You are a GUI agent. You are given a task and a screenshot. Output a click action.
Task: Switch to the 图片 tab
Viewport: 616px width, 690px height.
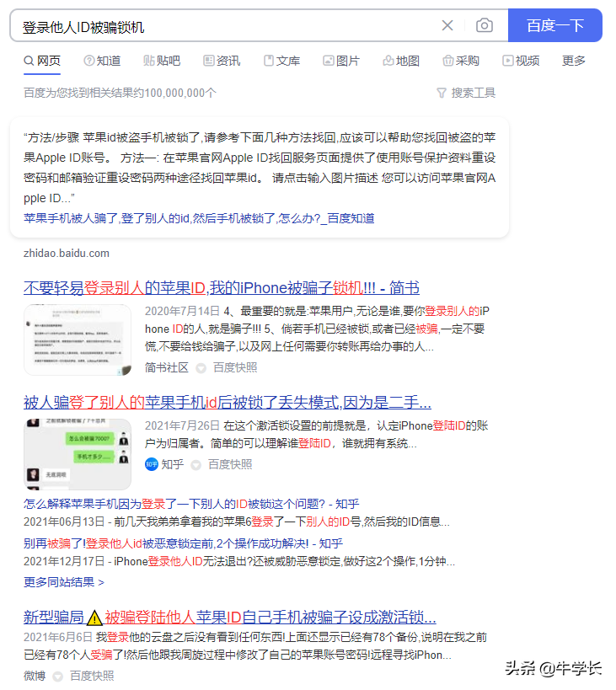coord(341,61)
